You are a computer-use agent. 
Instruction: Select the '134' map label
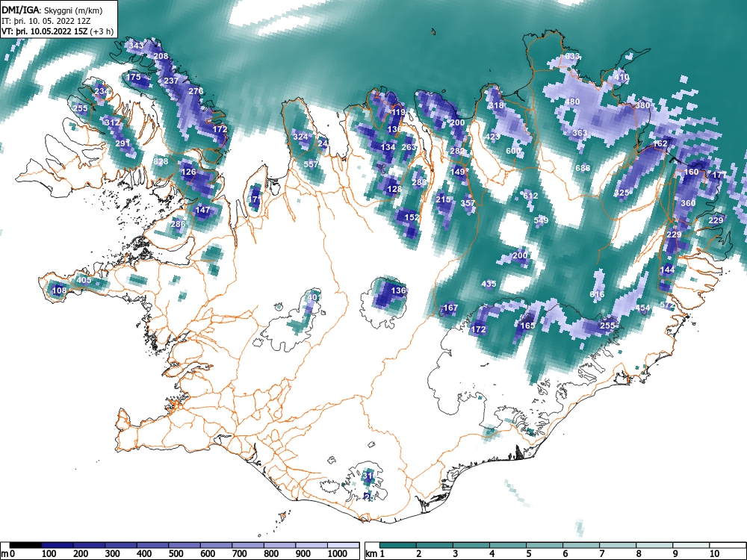click(388, 148)
